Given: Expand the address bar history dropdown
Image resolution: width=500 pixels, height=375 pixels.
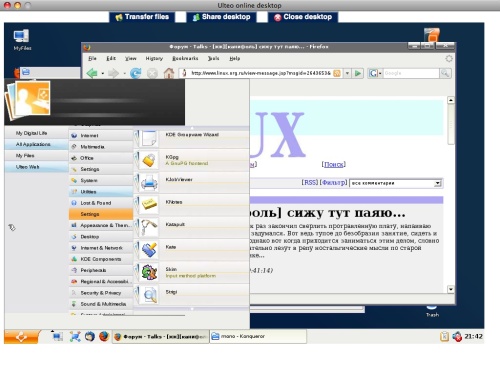Looking at the screenshot, I should pyautogui.click(x=347, y=73).
